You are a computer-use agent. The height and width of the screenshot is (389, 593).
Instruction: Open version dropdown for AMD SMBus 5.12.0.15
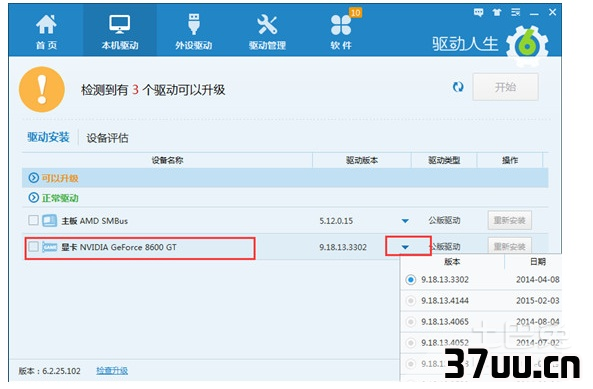pos(405,221)
